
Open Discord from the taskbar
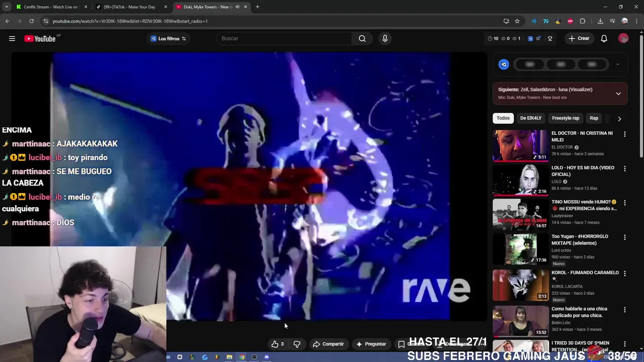pos(267,357)
